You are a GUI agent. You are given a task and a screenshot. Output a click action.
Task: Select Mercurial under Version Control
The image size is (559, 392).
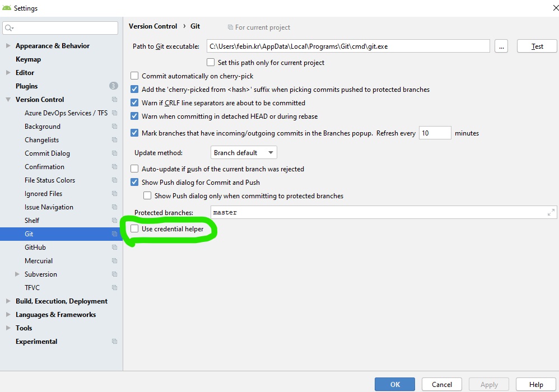[x=39, y=261]
